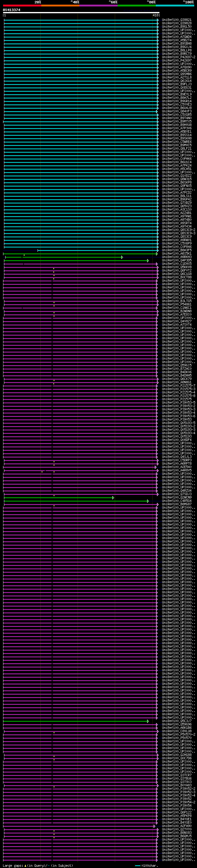Open hit UniRef100_Q39828
This screenshot has height=868, width=197.
[x=177, y=23]
